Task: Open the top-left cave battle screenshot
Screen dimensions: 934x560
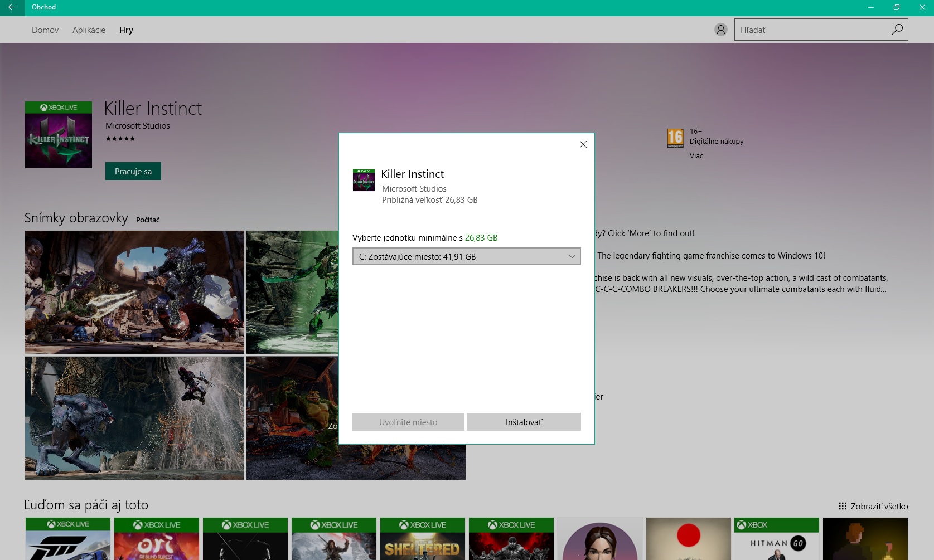Action: (x=134, y=292)
